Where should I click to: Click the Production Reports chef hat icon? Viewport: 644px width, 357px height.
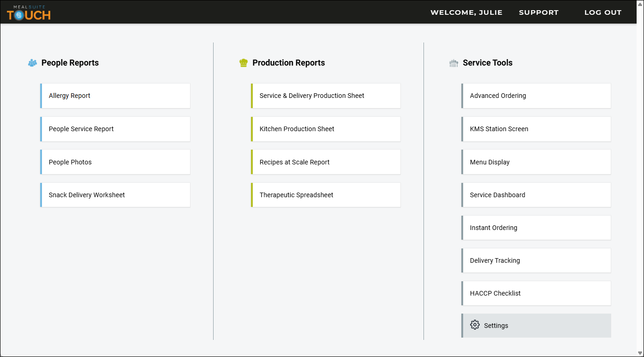[244, 63]
